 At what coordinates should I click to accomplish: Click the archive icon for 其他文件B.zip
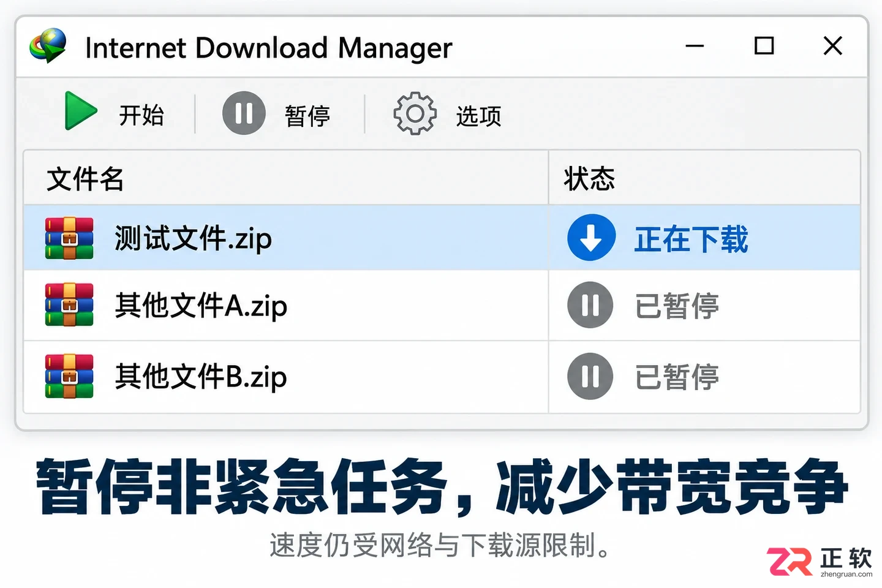[69, 376]
